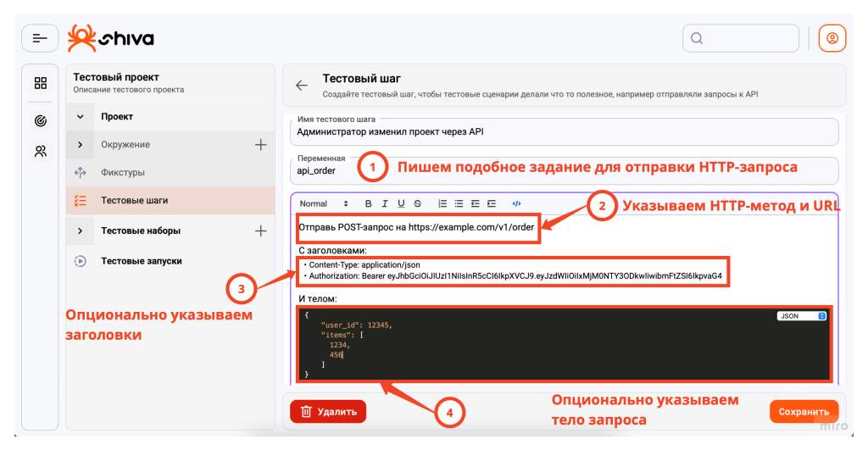This screenshot has width=868, height=450.
Task: Toggle the hamburger menu button
Action: [40, 38]
